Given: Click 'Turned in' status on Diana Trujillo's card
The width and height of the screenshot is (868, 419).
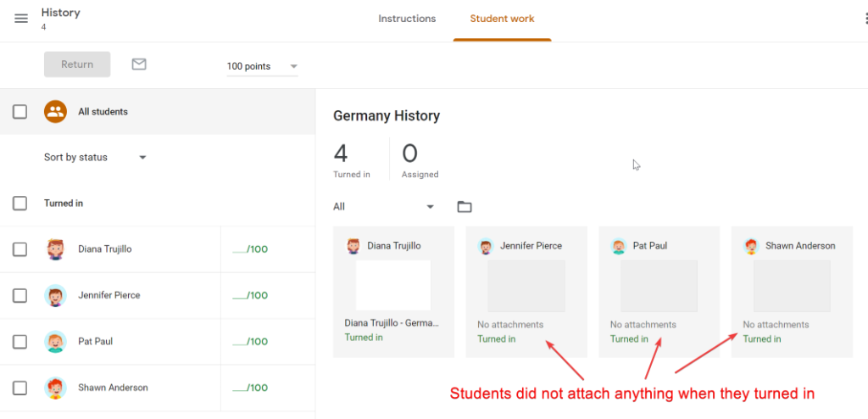Looking at the screenshot, I should pyautogui.click(x=364, y=338).
